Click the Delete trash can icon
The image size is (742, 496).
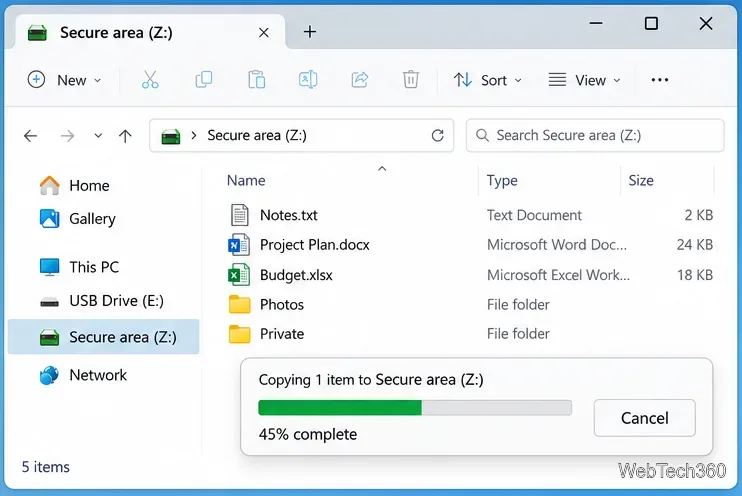411,80
